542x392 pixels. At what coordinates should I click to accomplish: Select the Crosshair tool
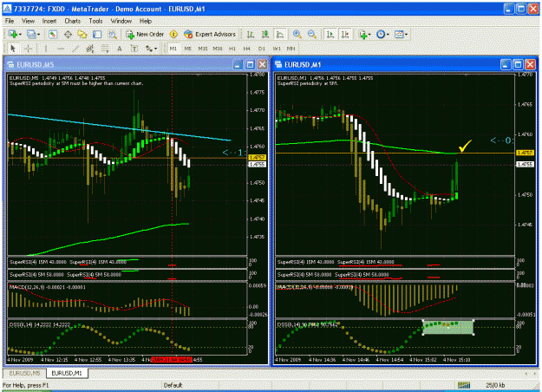tap(28, 49)
